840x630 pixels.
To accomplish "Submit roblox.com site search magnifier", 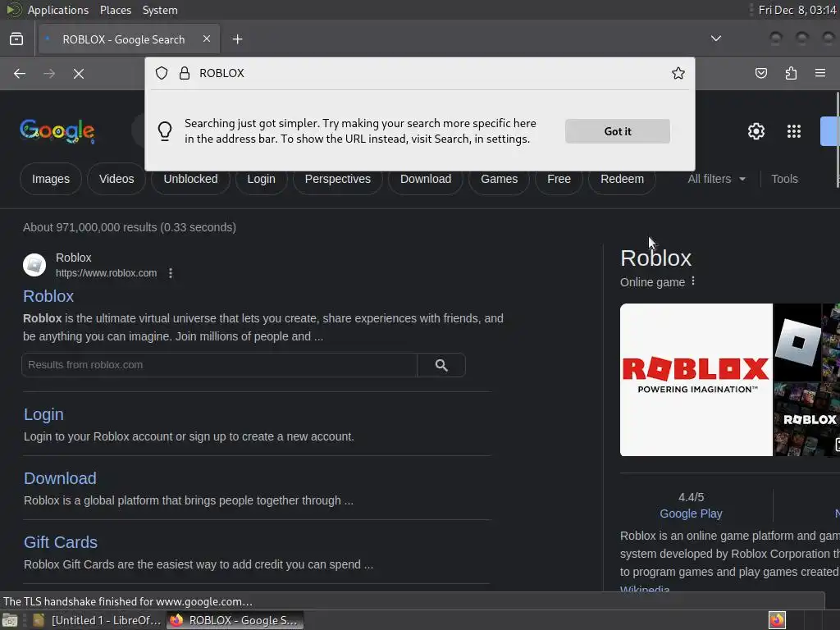I will click(441, 365).
